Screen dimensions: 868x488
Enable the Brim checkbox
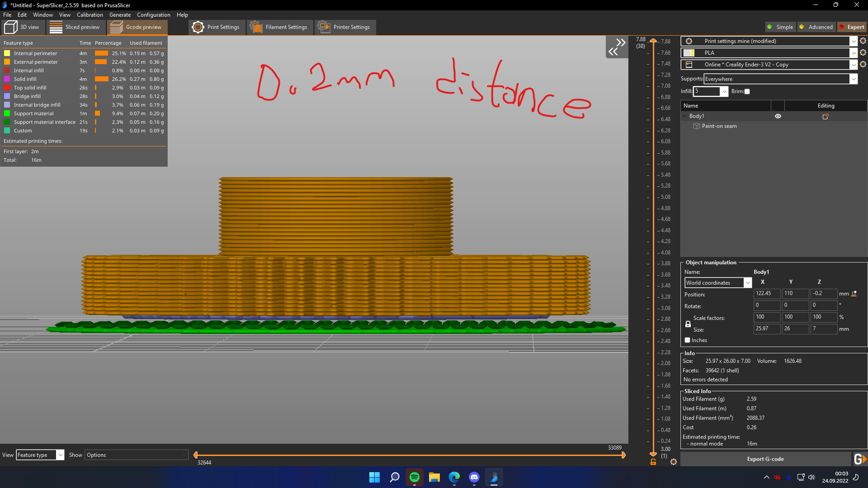pyautogui.click(x=746, y=91)
